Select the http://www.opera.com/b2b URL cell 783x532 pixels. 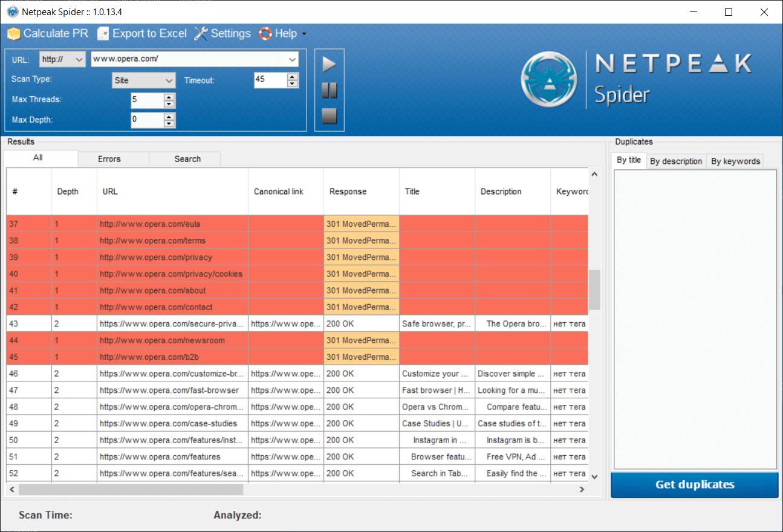pyautogui.click(x=172, y=357)
